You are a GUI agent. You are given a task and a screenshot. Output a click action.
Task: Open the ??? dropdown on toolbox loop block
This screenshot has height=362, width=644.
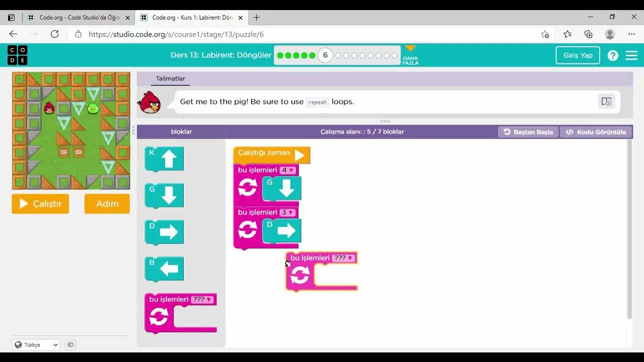(203, 299)
